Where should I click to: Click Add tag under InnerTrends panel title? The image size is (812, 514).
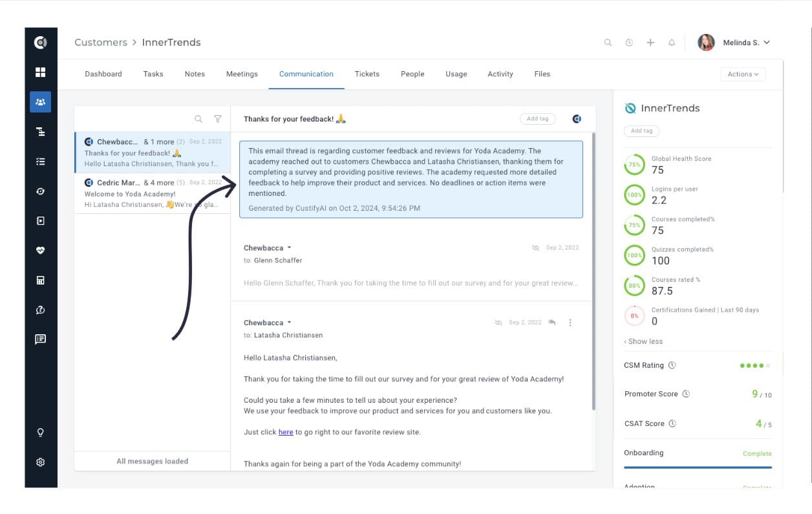click(x=641, y=131)
